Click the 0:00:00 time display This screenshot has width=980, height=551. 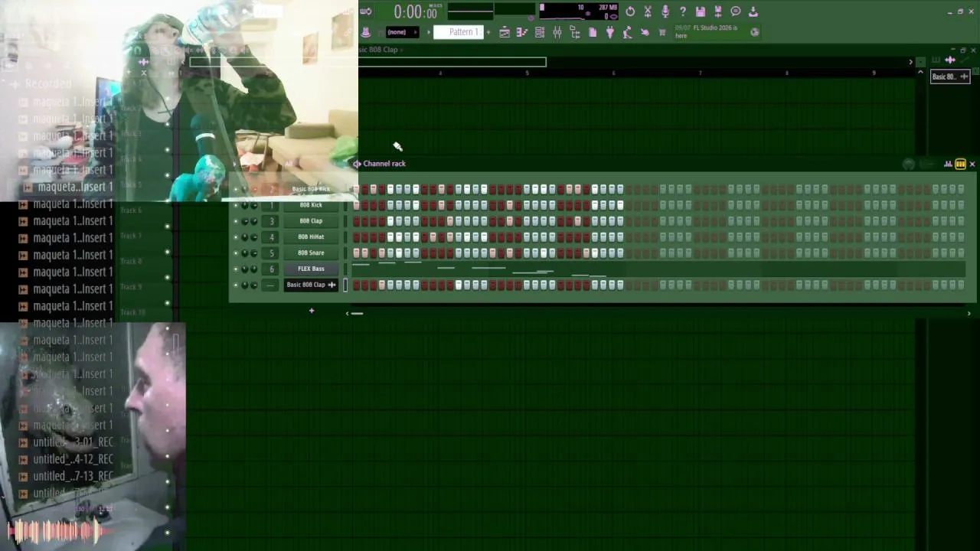[x=416, y=12]
